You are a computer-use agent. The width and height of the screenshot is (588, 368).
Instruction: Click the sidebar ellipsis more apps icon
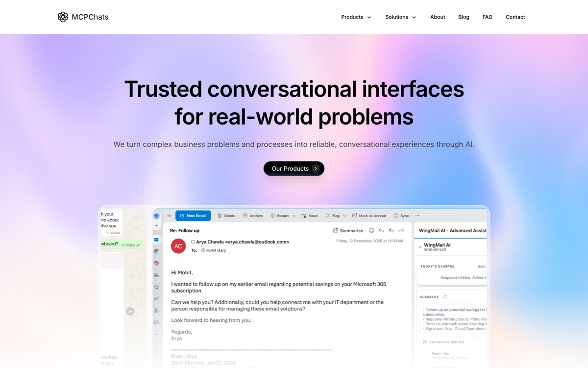coord(156,334)
